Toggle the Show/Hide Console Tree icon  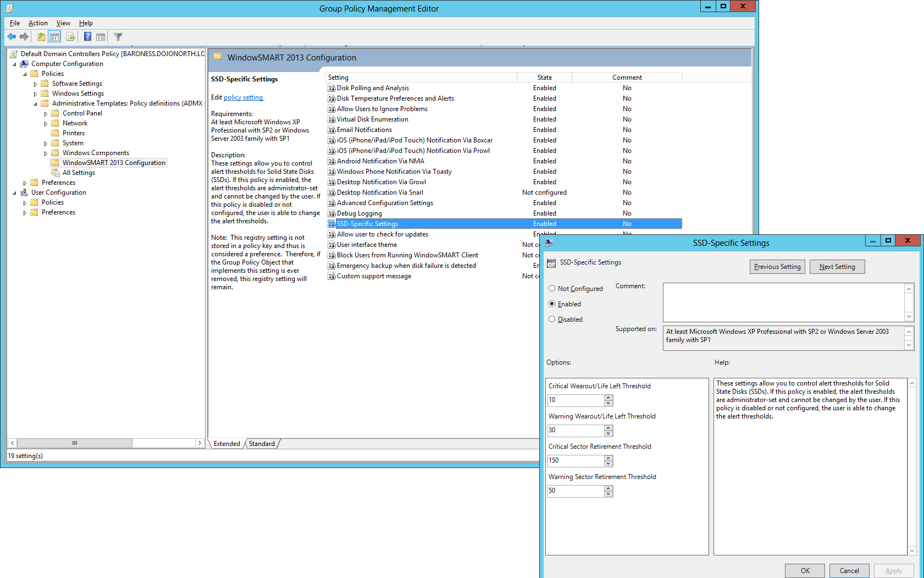pyautogui.click(x=54, y=37)
